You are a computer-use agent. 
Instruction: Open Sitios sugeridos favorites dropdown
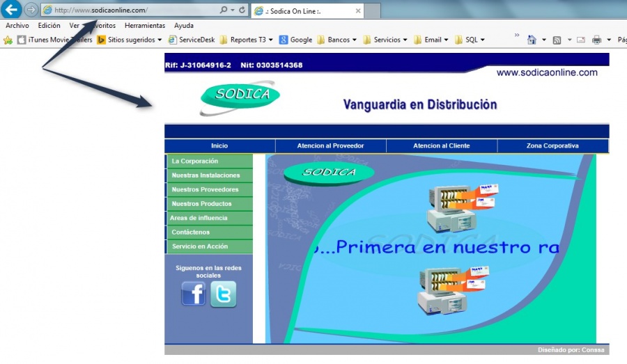coord(130,40)
